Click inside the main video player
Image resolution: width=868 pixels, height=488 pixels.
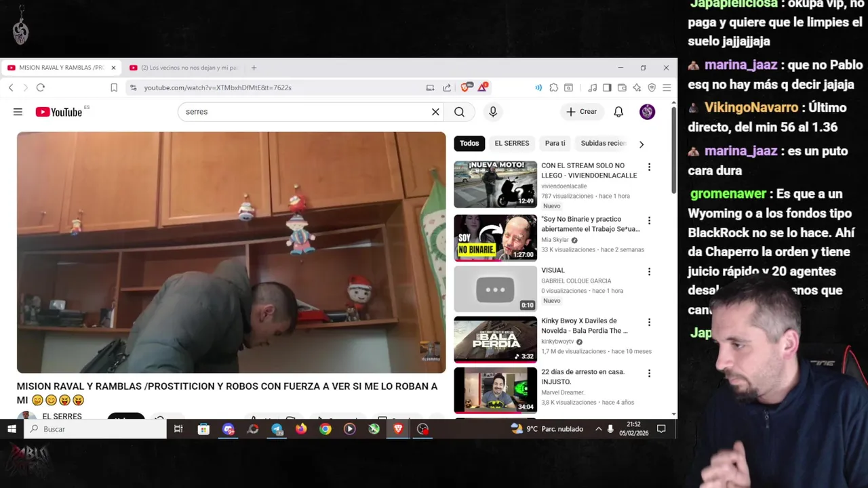[231, 252]
